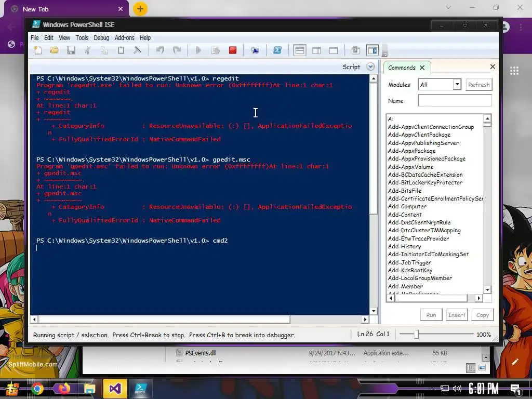Open a script using the folder icon
Image resolution: width=532 pixels, height=399 pixels.
pyautogui.click(x=54, y=50)
